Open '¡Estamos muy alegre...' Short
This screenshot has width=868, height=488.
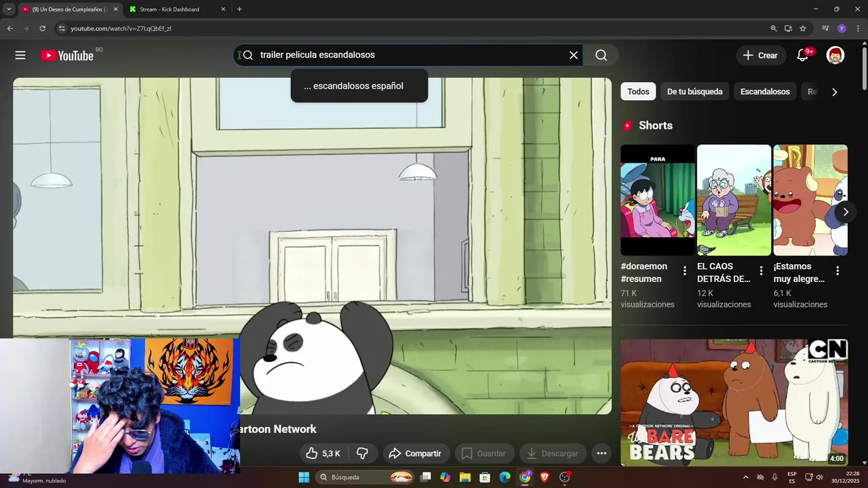[810, 200]
